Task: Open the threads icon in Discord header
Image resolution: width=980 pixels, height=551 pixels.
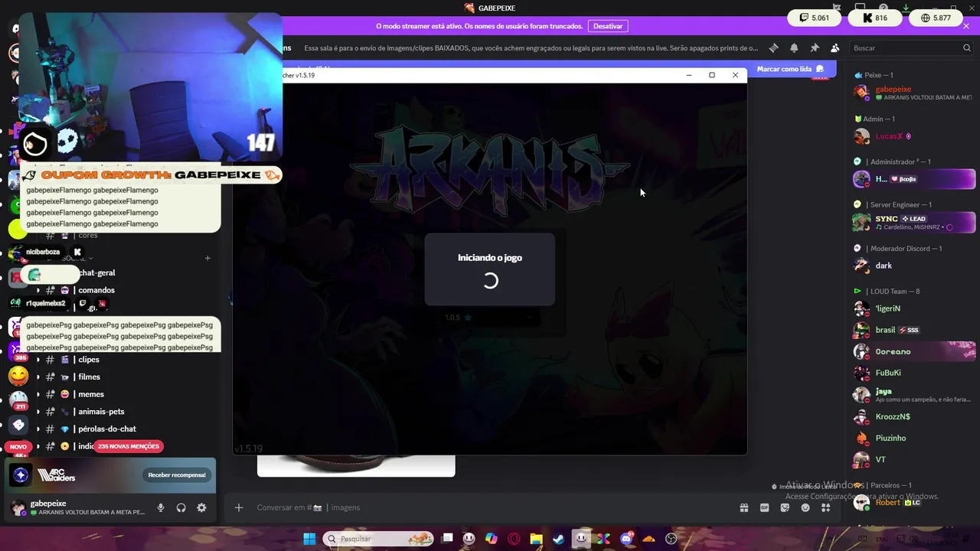Action: point(773,47)
